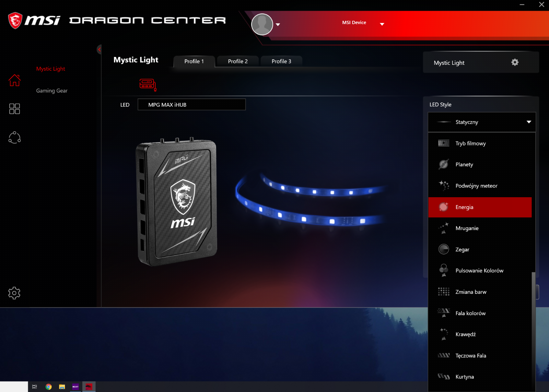The width and height of the screenshot is (549, 392).
Task: Open Mystic Light settings gear icon
Action: click(x=515, y=62)
